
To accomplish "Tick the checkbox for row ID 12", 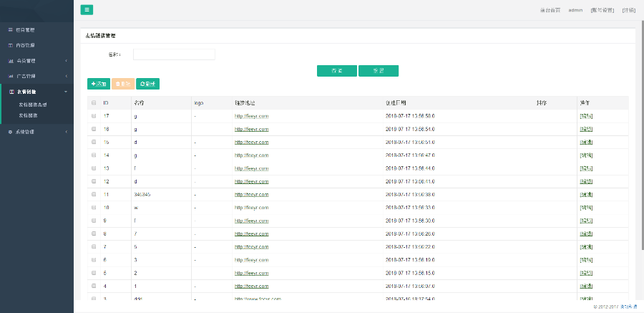I will click(94, 181).
